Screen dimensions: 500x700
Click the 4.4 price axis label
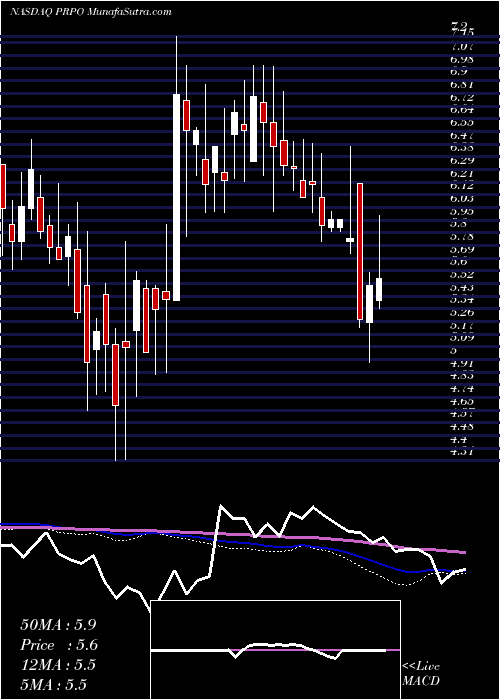tap(460, 439)
